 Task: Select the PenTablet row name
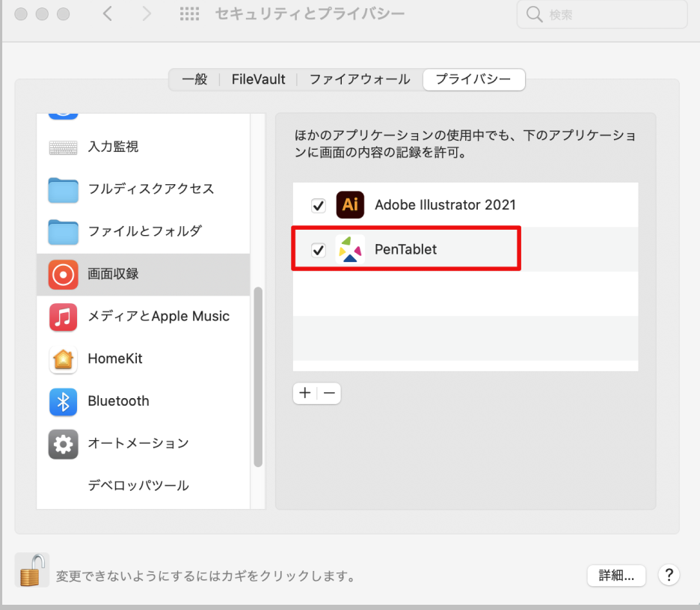pyautogui.click(x=405, y=249)
